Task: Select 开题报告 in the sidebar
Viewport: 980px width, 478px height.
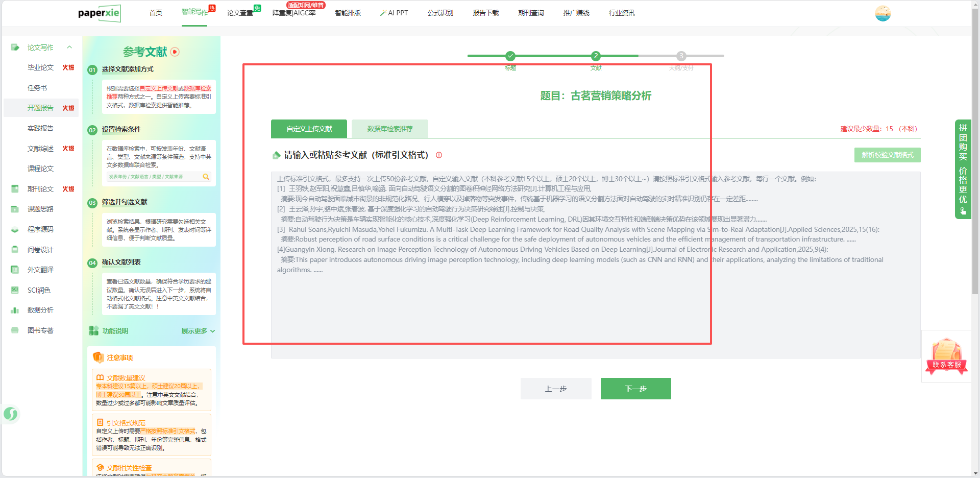Action: [40, 108]
